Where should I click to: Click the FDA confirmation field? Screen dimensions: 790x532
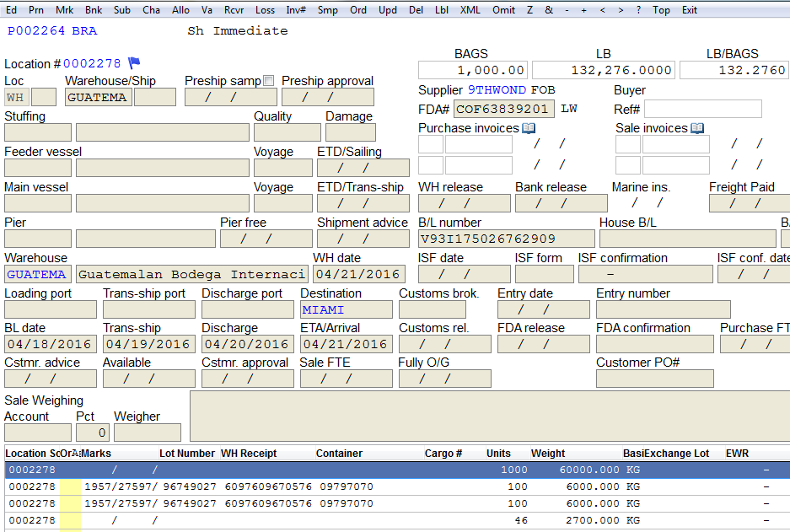point(655,345)
